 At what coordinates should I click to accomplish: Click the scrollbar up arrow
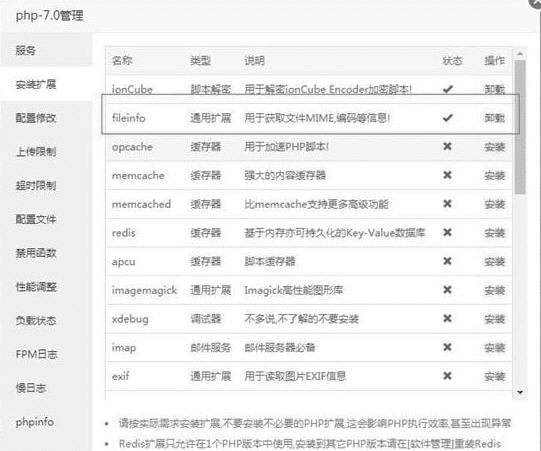click(x=520, y=54)
